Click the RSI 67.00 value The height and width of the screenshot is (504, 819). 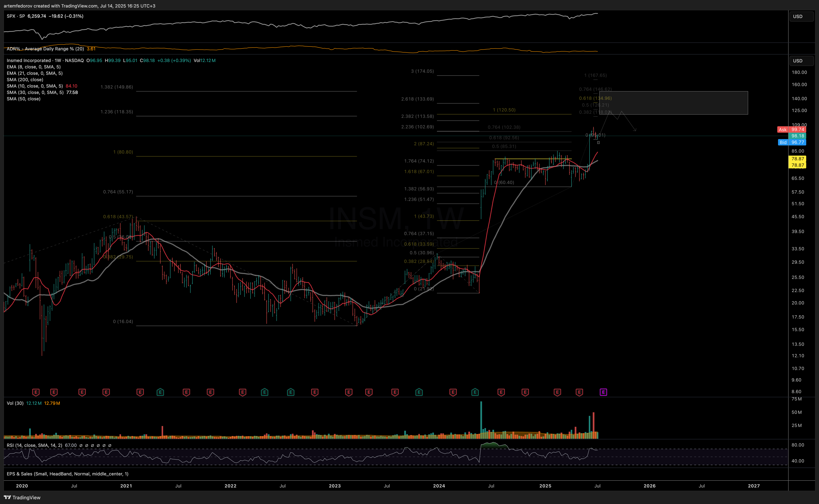pyautogui.click(x=71, y=445)
